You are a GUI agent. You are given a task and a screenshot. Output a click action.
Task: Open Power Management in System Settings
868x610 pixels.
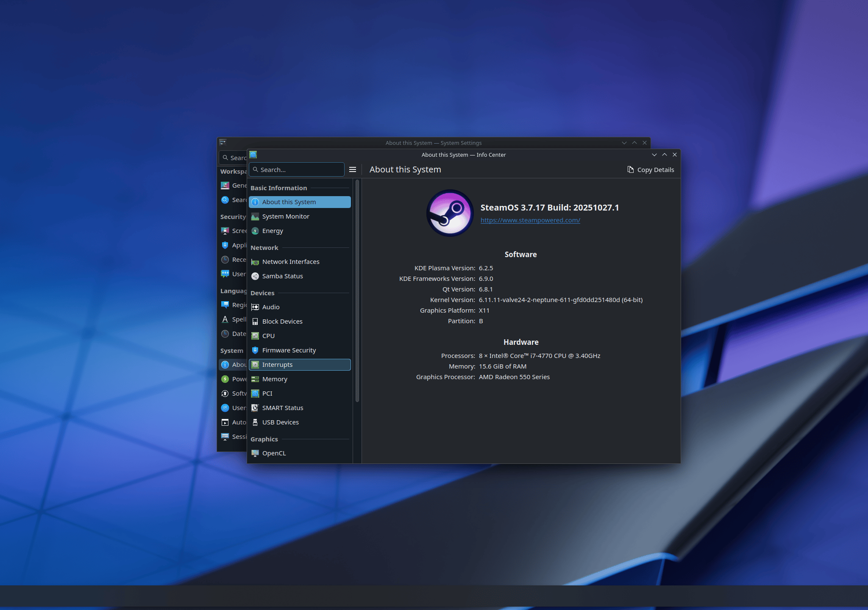pyautogui.click(x=233, y=379)
